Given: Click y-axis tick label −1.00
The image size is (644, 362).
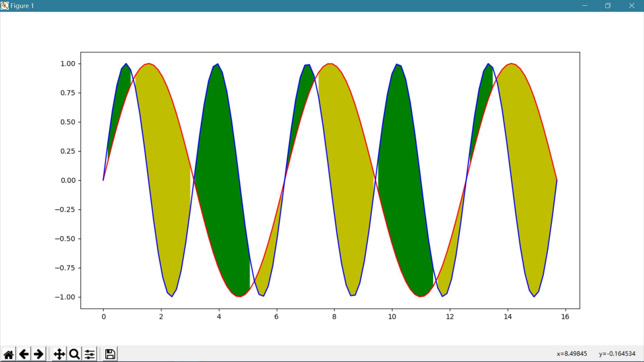Looking at the screenshot, I should coord(65,297).
